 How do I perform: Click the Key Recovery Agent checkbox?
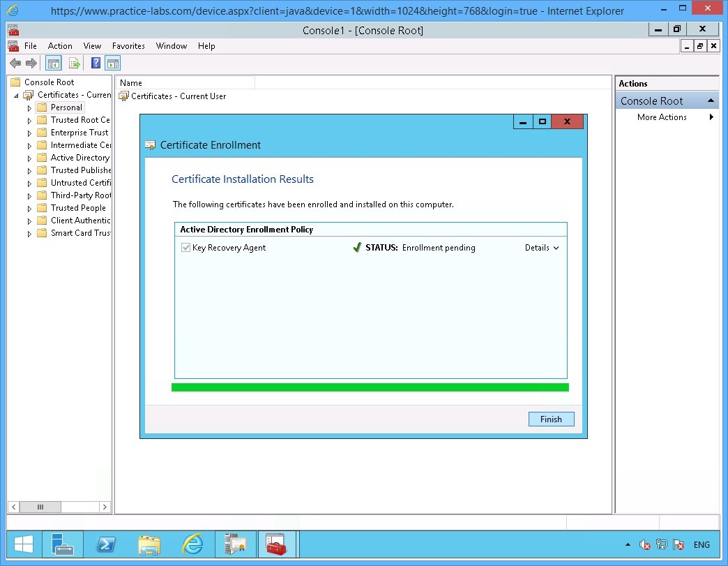[185, 247]
